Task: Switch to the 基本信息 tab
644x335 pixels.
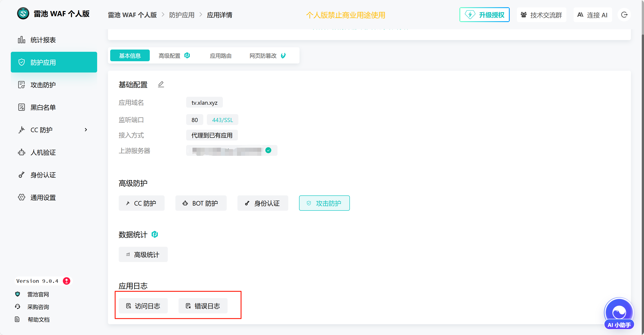Action: tap(130, 56)
